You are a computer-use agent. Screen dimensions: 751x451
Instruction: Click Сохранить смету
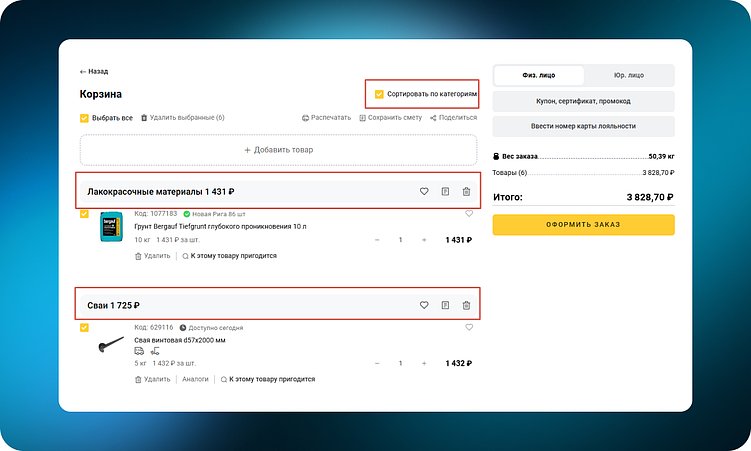(390, 118)
